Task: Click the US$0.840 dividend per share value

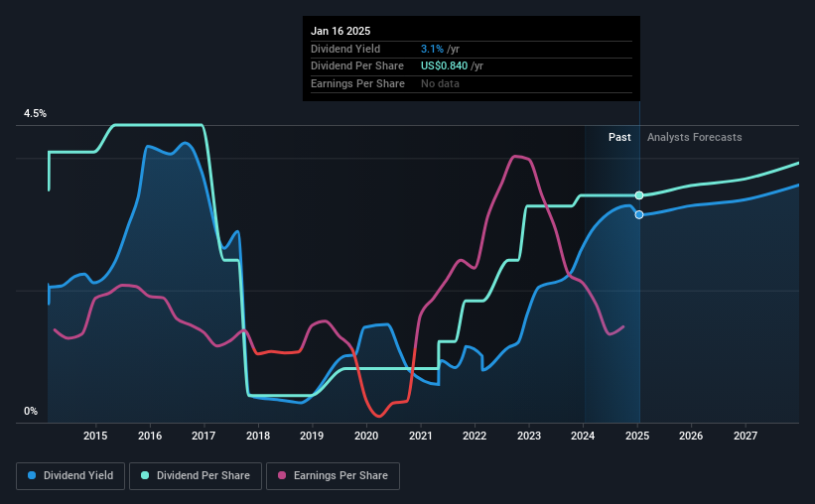Action: coord(444,66)
